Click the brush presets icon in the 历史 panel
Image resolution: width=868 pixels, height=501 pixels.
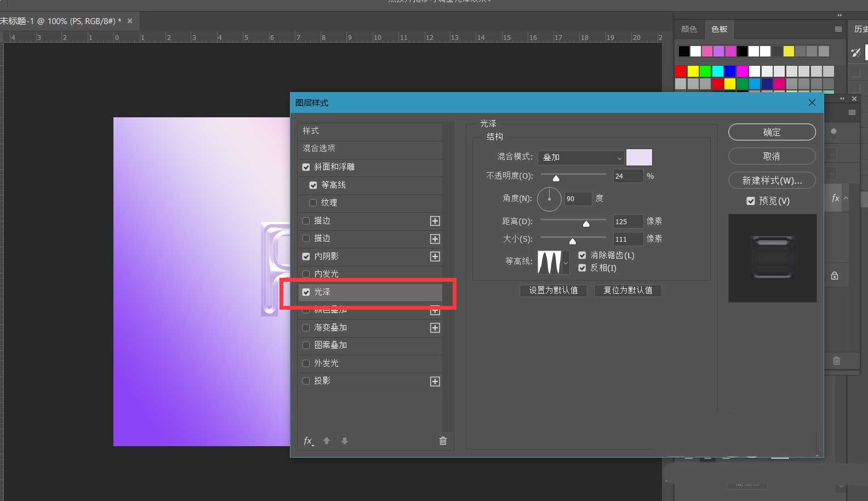point(855,53)
